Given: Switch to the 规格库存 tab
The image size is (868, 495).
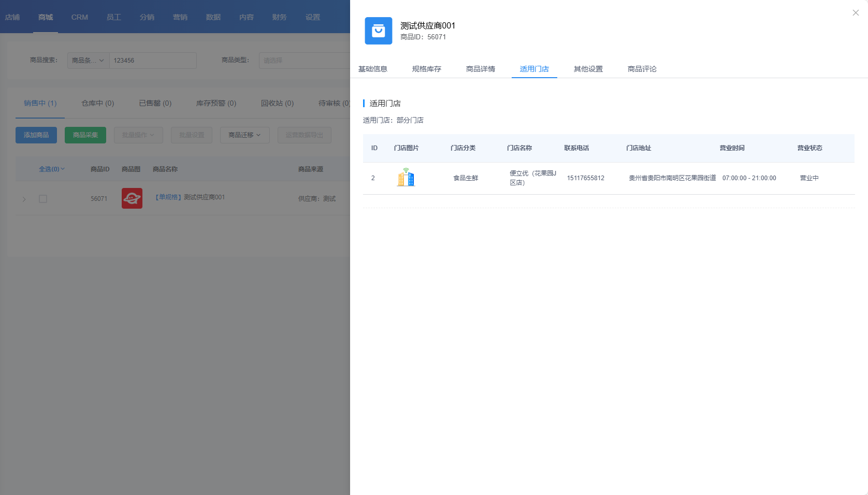Looking at the screenshot, I should (427, 69).
